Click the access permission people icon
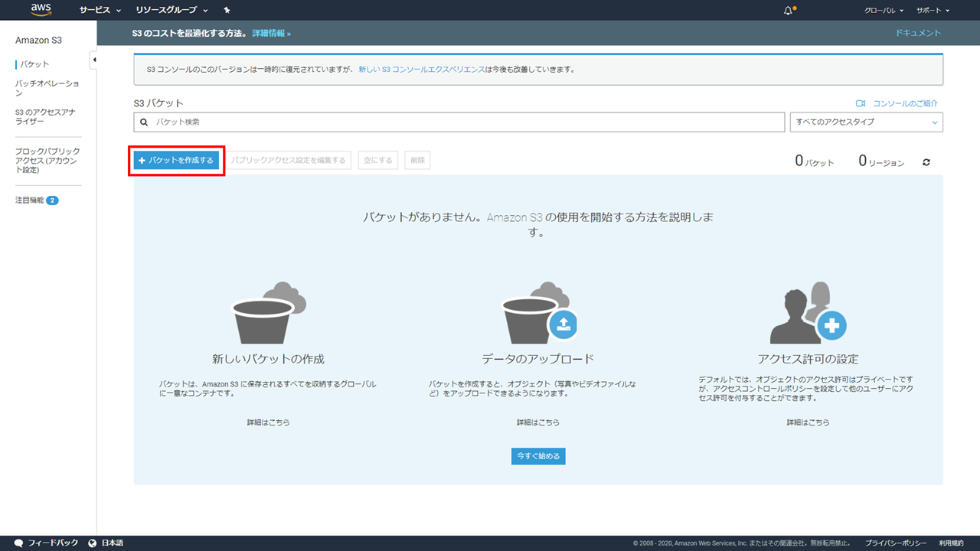Screen dimensions: 980x551 point(807,313)
